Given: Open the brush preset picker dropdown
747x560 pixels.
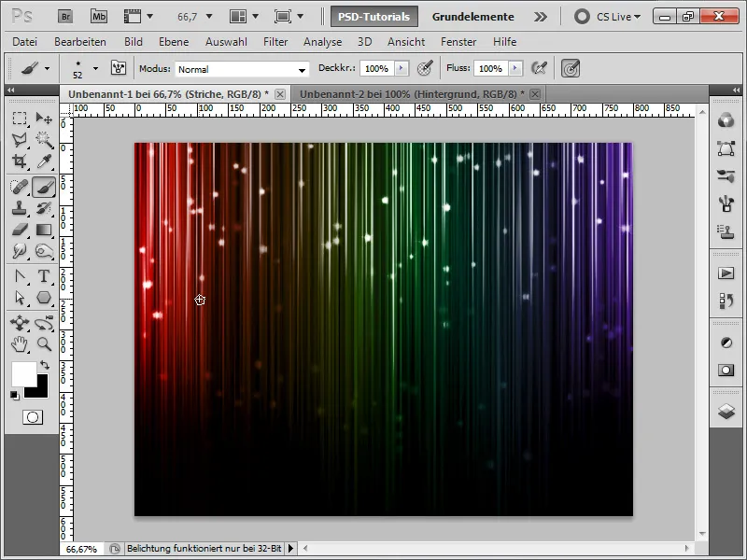Looking at the screenshot, I should [95, 68].
